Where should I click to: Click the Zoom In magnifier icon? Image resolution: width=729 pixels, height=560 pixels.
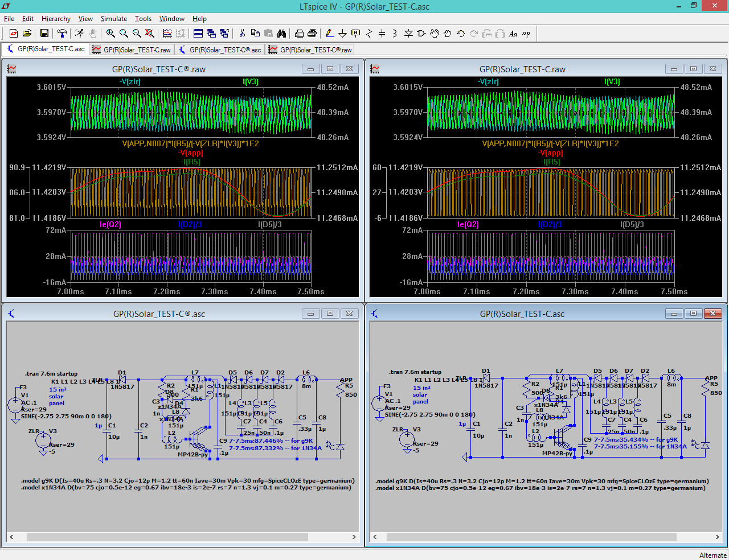point(110,34)
